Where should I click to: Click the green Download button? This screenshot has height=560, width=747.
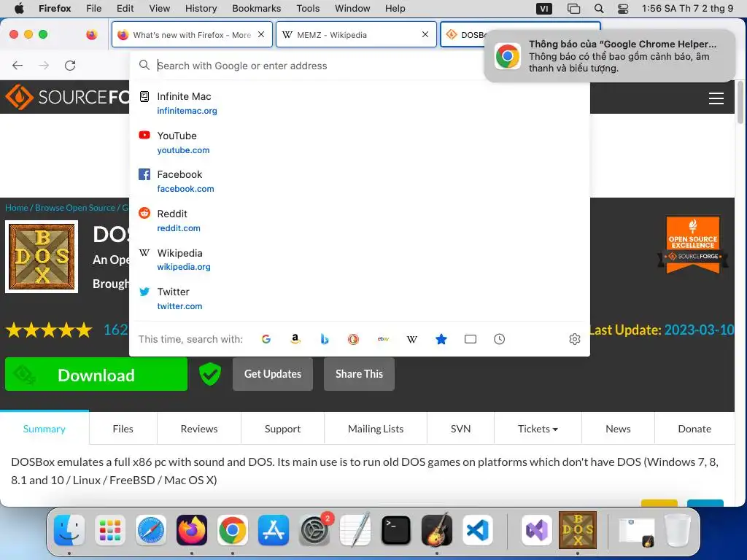(96, 374)
